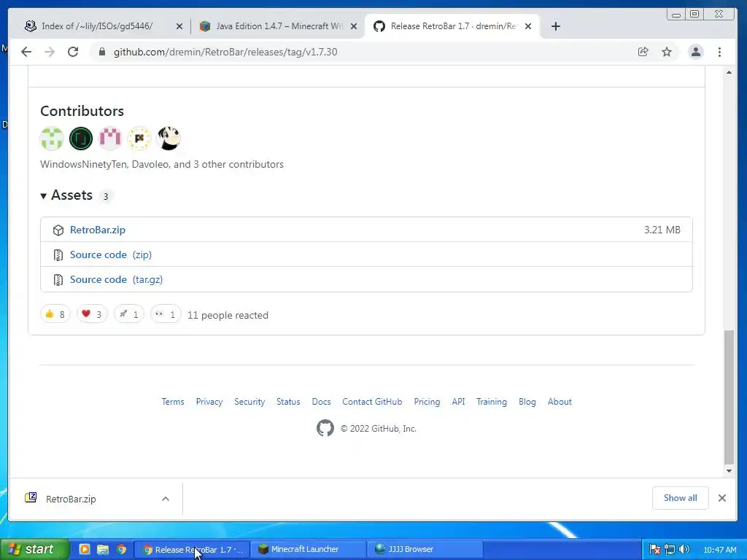
Task: Open a new tab with the plus button
Action: [x=555, y=26]
